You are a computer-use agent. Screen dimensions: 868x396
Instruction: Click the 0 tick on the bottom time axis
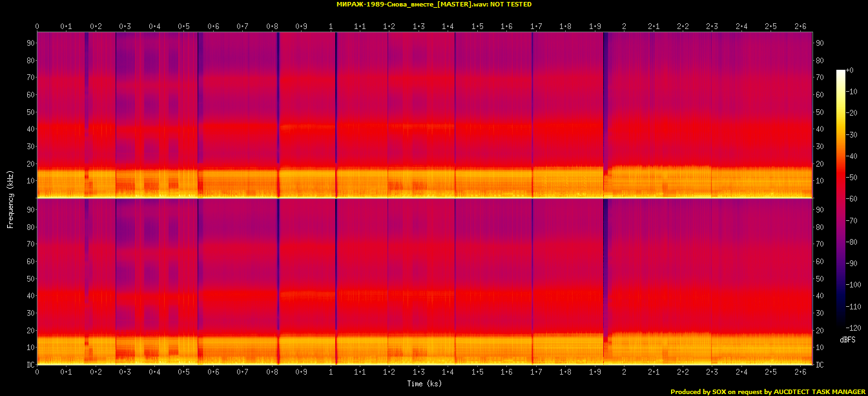[37, 373]
